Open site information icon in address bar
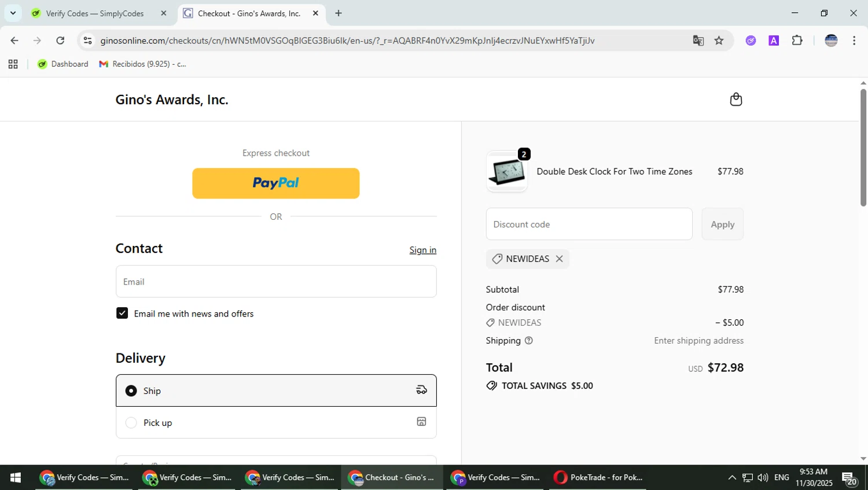The width and height of the screenshot is (868, 490). pyautogui.click(x=87, y=40)
